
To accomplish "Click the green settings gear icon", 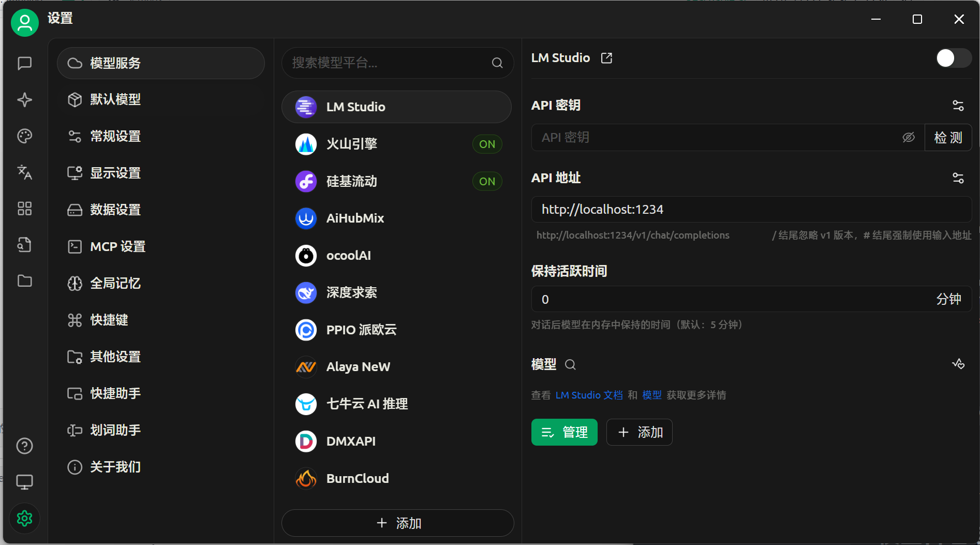I will [25, 518].
